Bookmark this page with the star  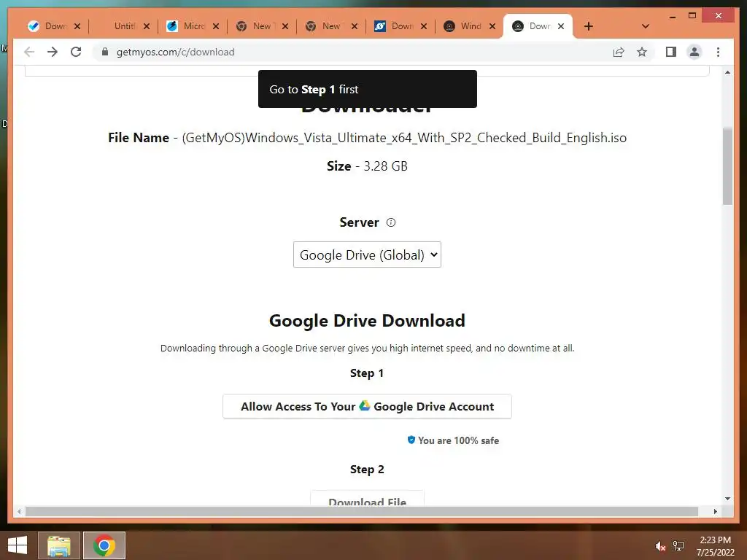642,52
